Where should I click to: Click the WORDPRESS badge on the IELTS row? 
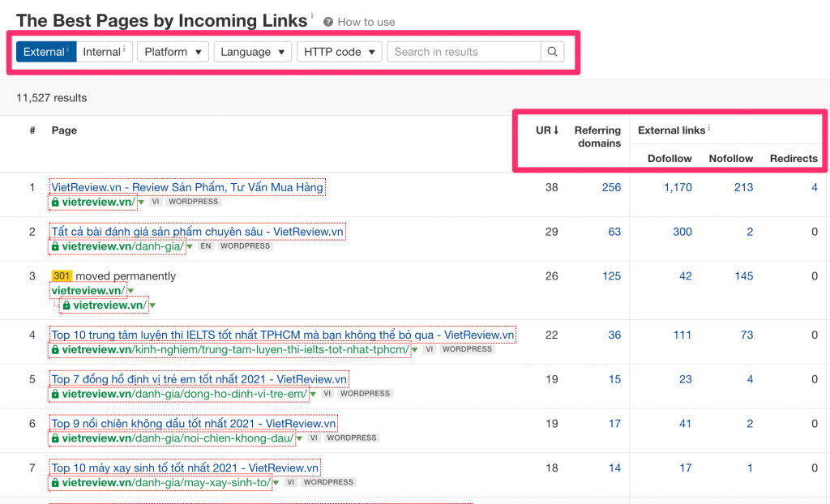468,349
